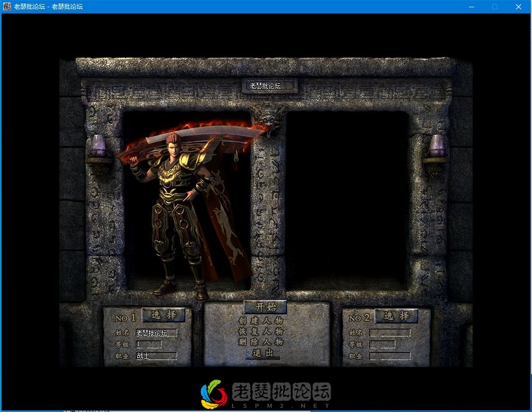Click the empty NO 2 职业 field
Screen dimensions: 532x412
coord(390,356)
